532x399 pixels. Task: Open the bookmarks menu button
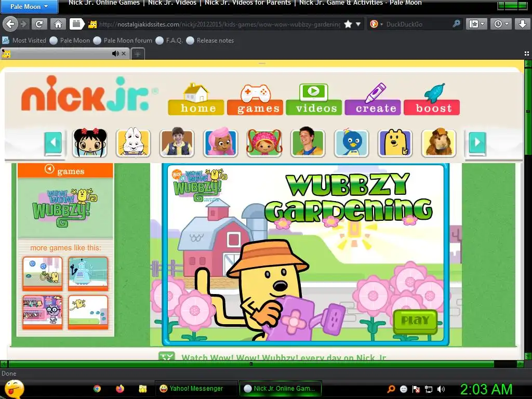476,24
